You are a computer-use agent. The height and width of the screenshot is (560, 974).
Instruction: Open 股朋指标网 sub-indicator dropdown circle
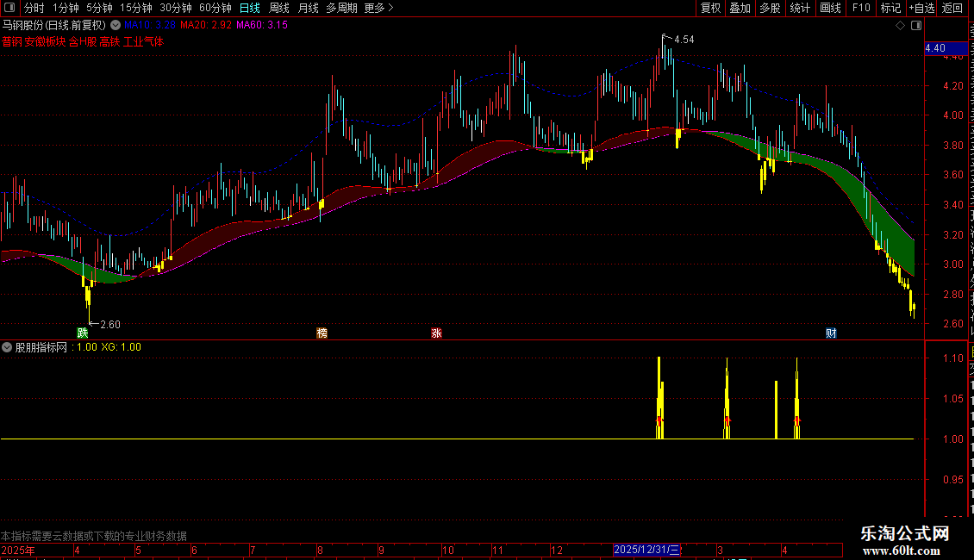point(7,347)
